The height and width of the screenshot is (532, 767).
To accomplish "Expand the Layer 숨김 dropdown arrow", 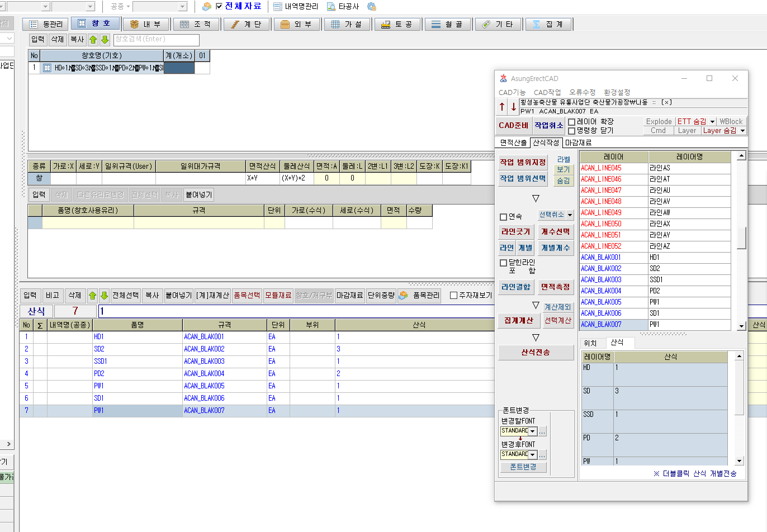I will (742, 131).
